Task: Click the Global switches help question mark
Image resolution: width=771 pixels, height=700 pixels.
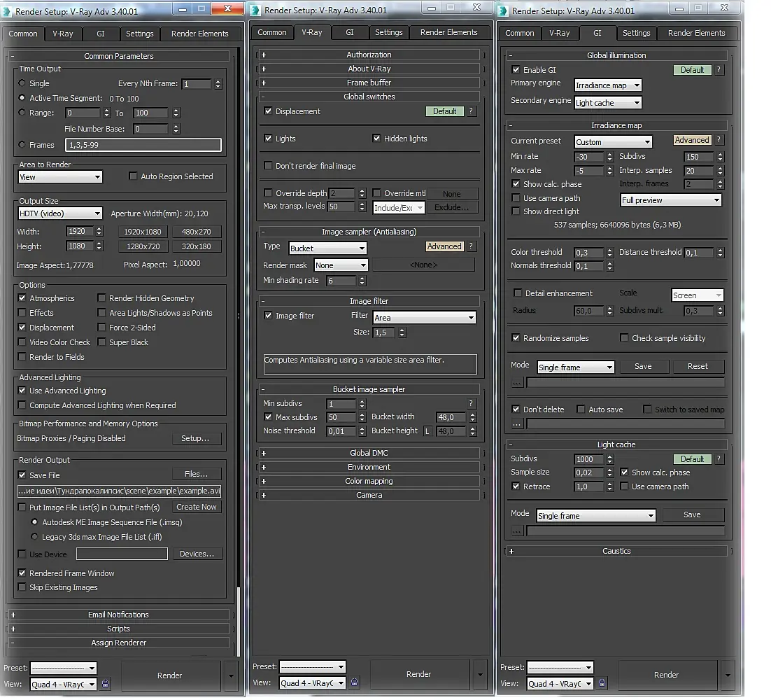Action: [472, 111]
